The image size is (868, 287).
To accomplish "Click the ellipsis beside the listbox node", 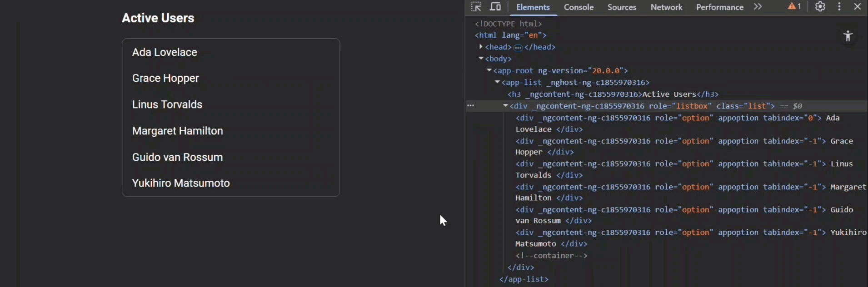I will [x=471, y=106].
